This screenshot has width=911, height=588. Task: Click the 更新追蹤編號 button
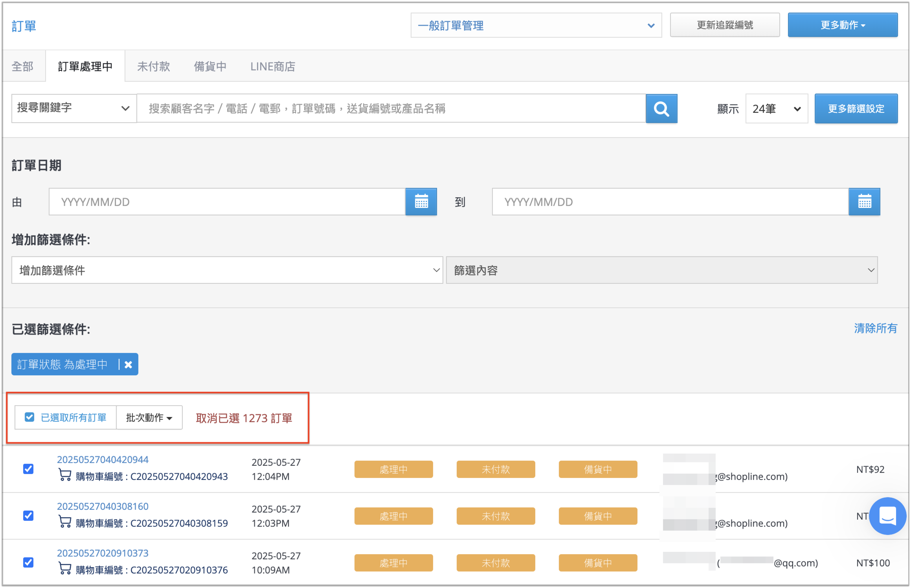725,25
